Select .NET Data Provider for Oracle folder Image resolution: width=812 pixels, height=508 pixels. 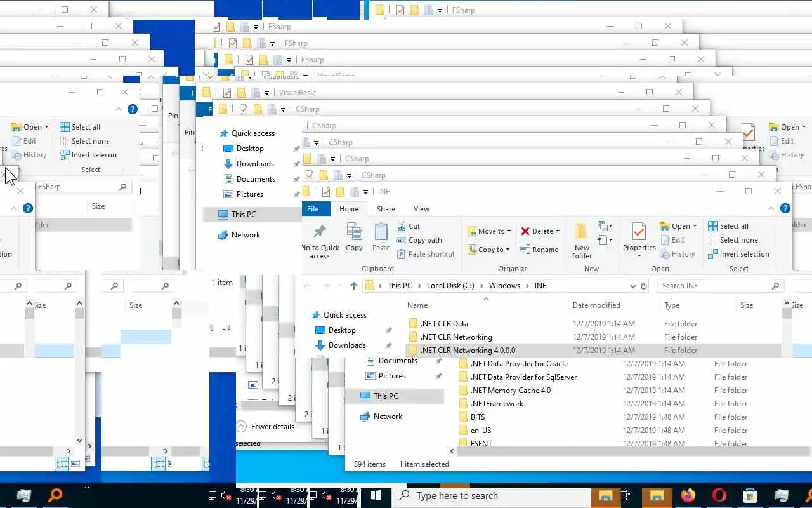coord(519,364)
